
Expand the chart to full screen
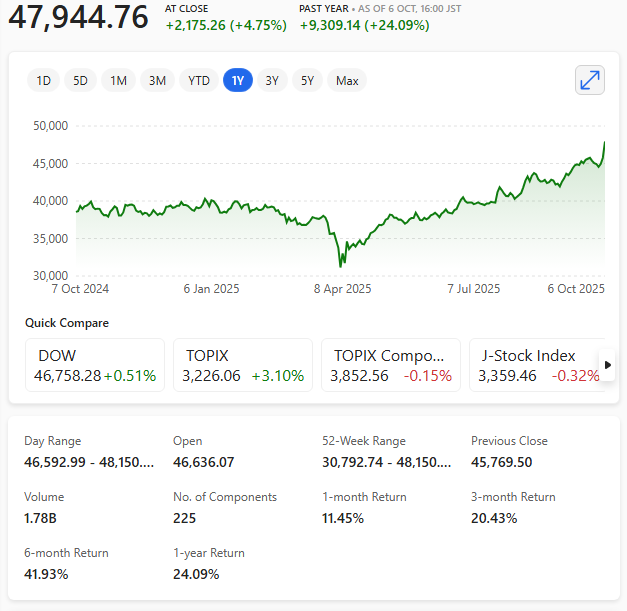click(590, 80)
